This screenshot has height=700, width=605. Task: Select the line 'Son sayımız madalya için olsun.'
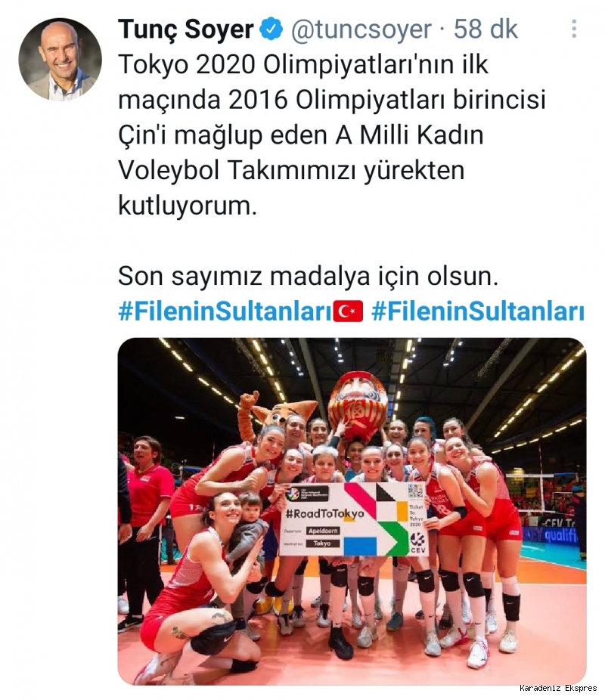tap(308, 276)
